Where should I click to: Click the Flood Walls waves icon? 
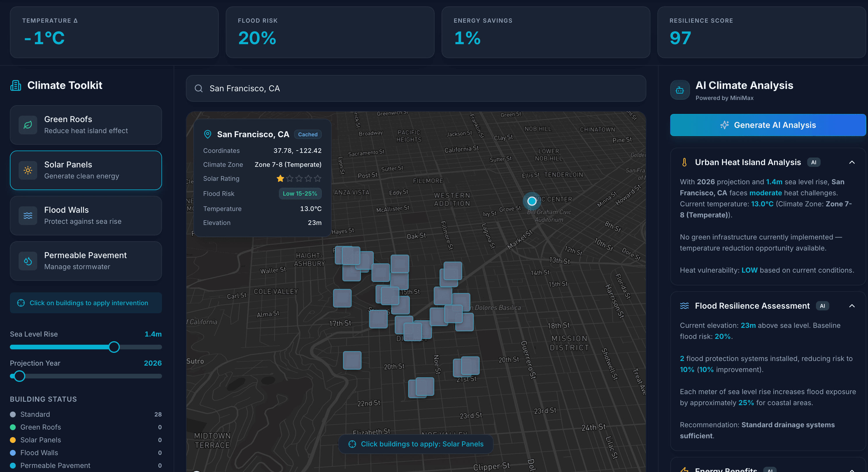pyautogui.click(x=28, y=215)
